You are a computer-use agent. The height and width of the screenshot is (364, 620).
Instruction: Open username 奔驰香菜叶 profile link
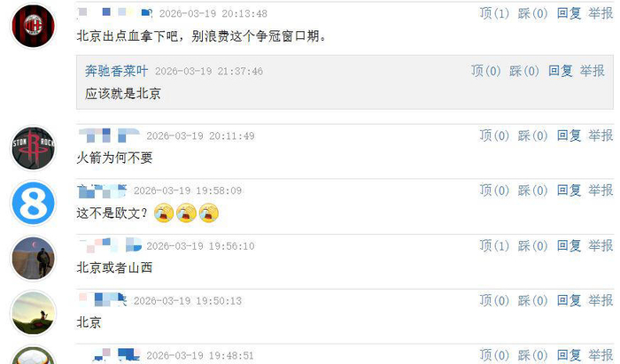click(x=117, y=71)
